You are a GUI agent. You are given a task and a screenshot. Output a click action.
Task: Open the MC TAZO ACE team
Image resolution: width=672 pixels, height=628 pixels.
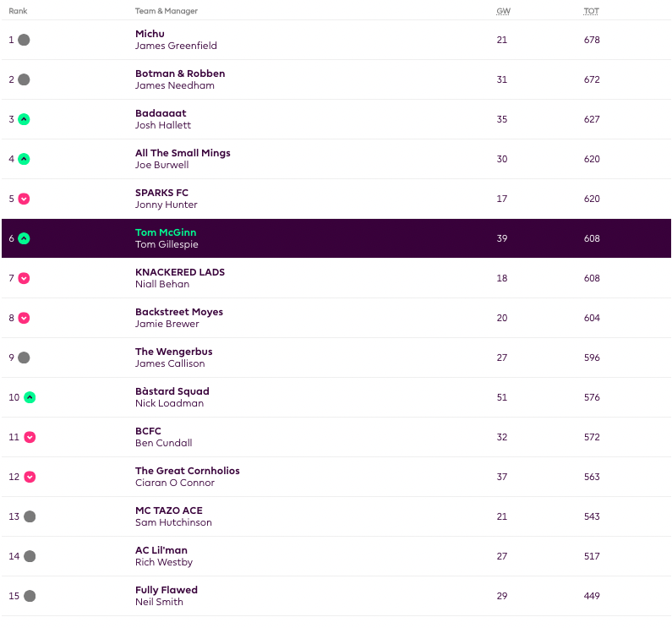coord(168,511)
